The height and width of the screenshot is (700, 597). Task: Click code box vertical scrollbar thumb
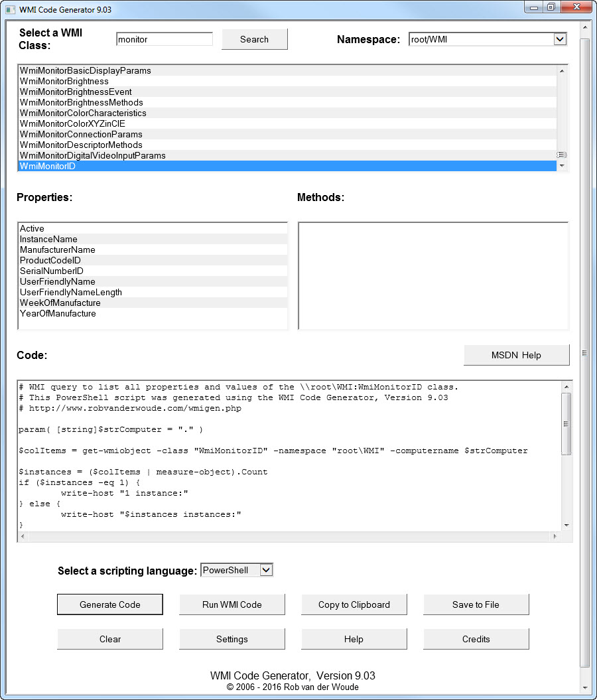[566, 424]
